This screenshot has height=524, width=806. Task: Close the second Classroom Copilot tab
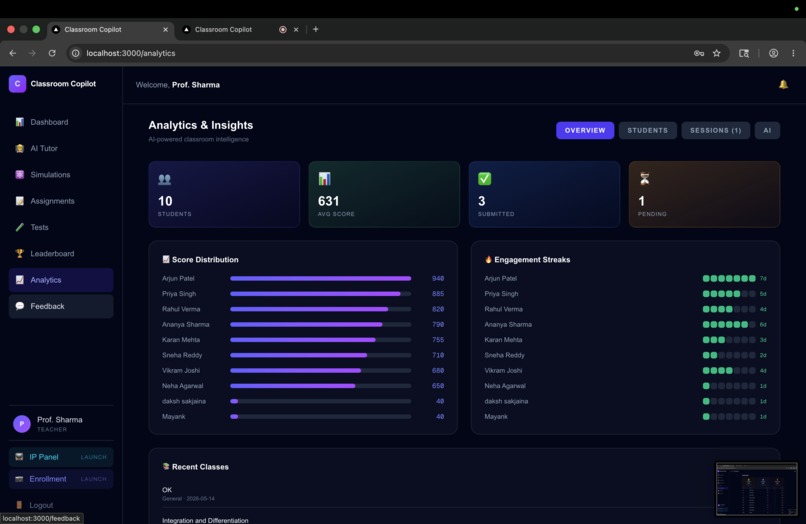coord(296,29)
